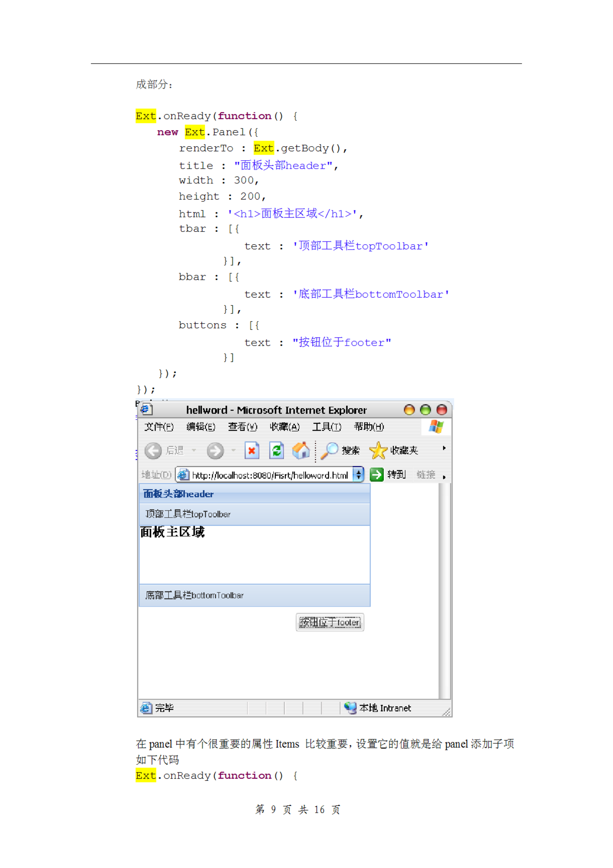The image size is (613, 868).
Task: Click the local Intranet zone icon
Action: coord(350,708)
